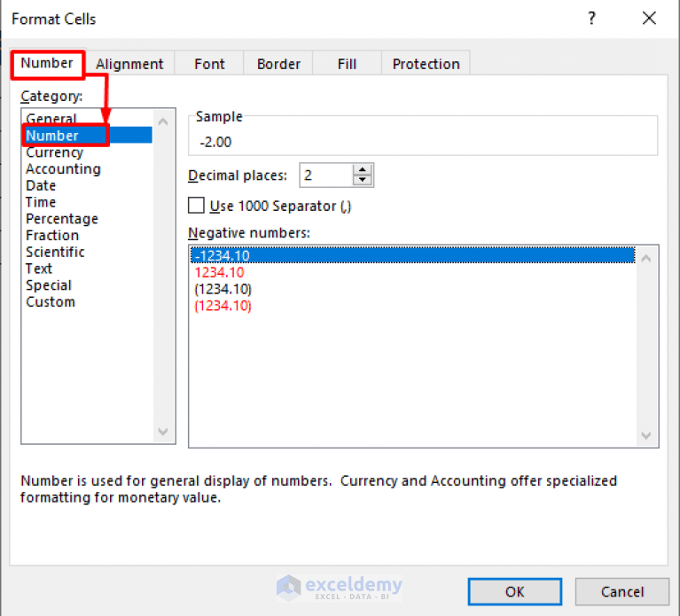
Task: Select the Custom category
Action: coord(87,301)
